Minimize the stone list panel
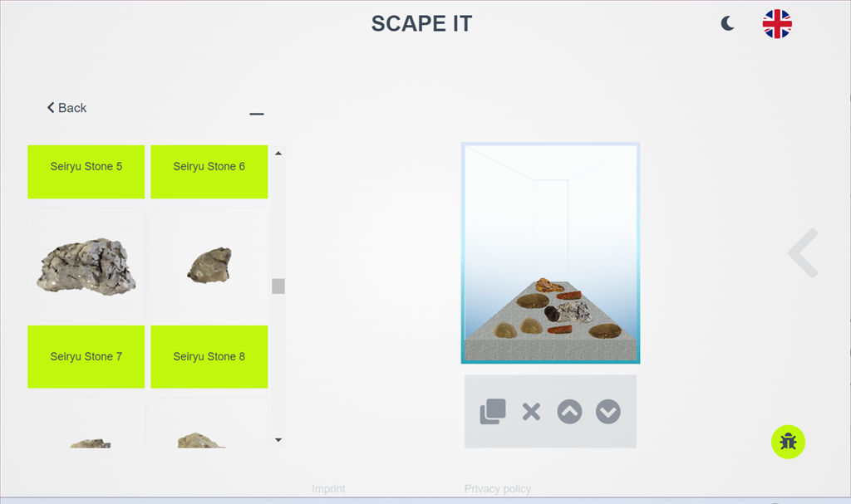The height and width of the screenshot is (504, 851). coord(257,114)
